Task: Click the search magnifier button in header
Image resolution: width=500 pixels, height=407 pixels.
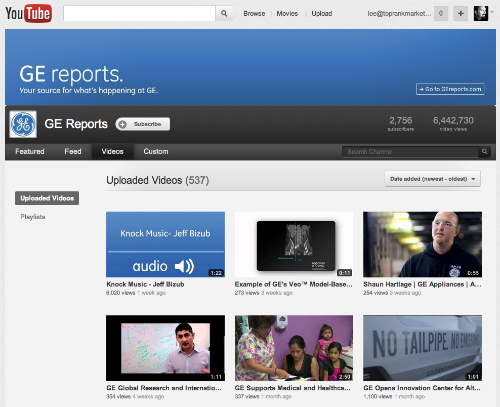Action: click(224, 13)
